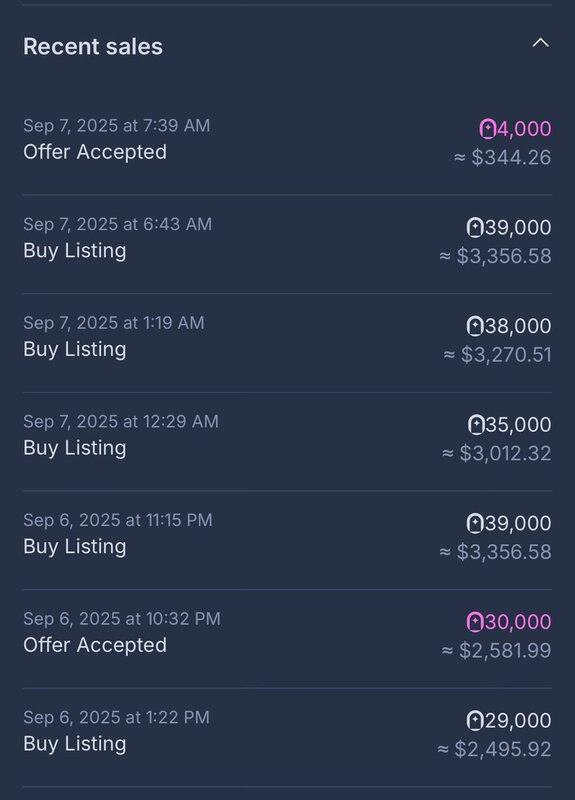Viewport: 575px width, 800px height.
Task: Click the pink token icon beside 4,000
Action: tap(487, 129)
